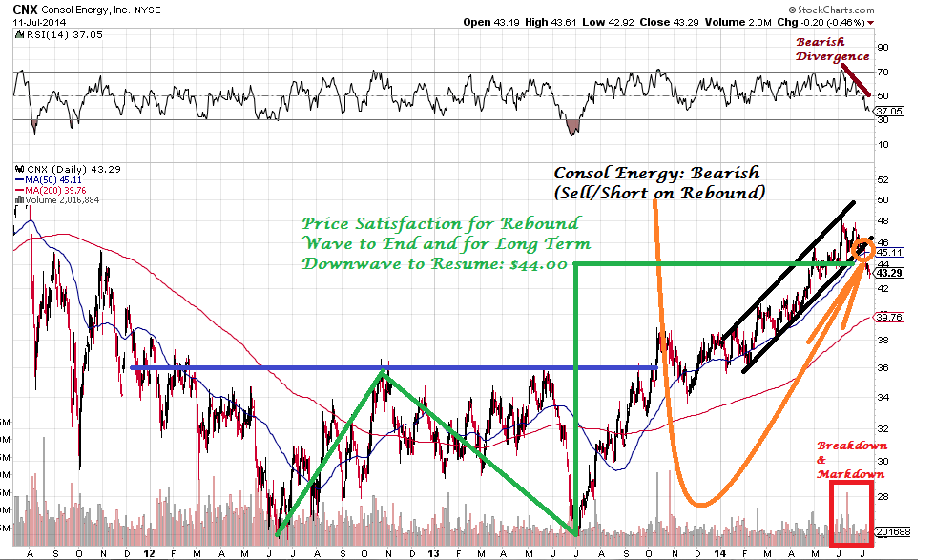The image size is (935, 560).
Task: Click the '(Sell/Short on Rebound)' annotation line
Action: coord(659,193)
